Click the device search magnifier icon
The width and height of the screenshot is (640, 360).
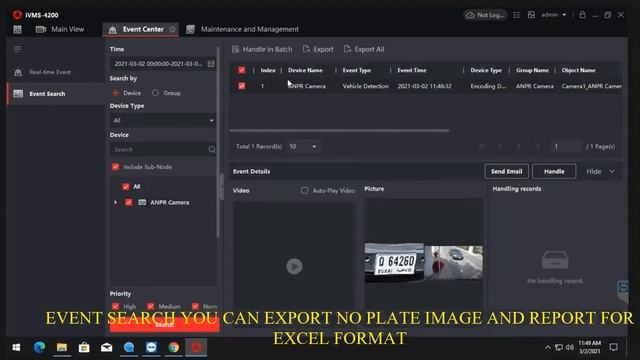212,149
